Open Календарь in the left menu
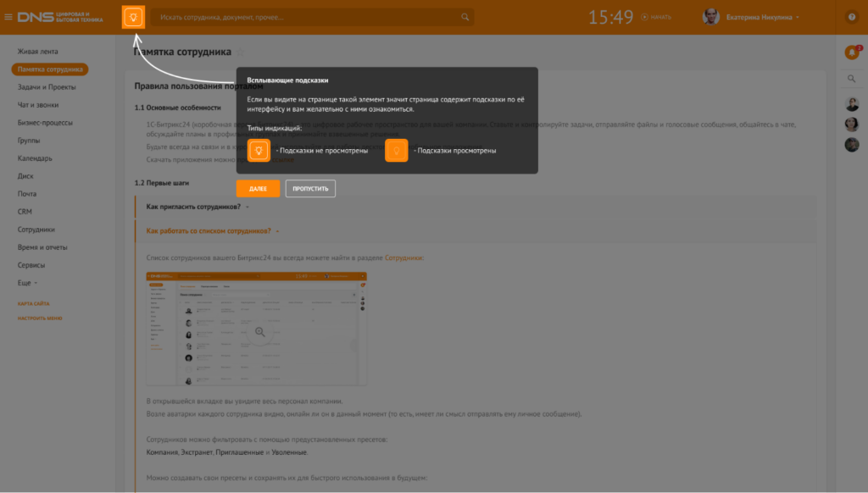Image resolution: width=868 pixels, height=493 pixels. pos(35,158)
